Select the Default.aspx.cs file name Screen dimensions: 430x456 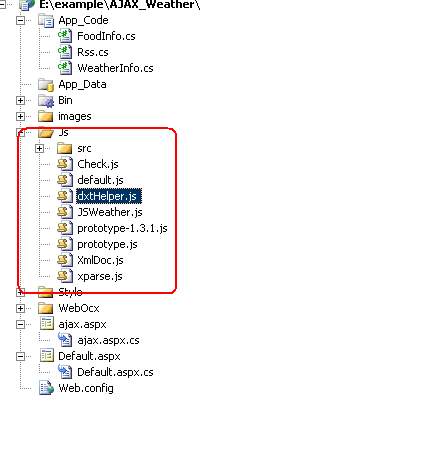[x=115, y=372]
